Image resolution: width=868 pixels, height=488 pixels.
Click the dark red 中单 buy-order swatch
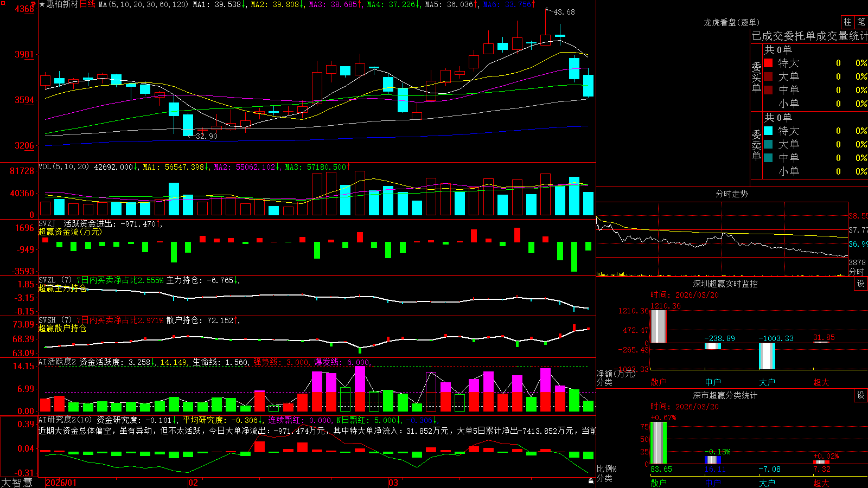(x=768, y=89)
